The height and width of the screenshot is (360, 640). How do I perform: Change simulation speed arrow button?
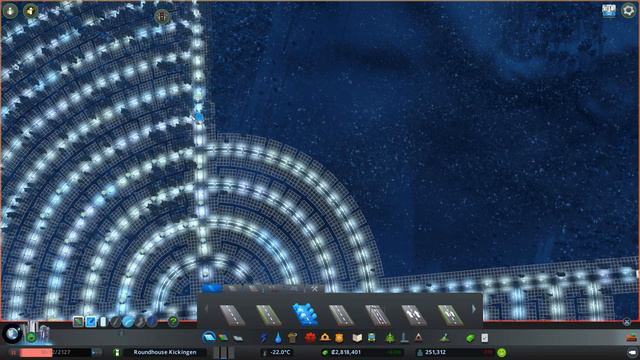pos(97,352)
